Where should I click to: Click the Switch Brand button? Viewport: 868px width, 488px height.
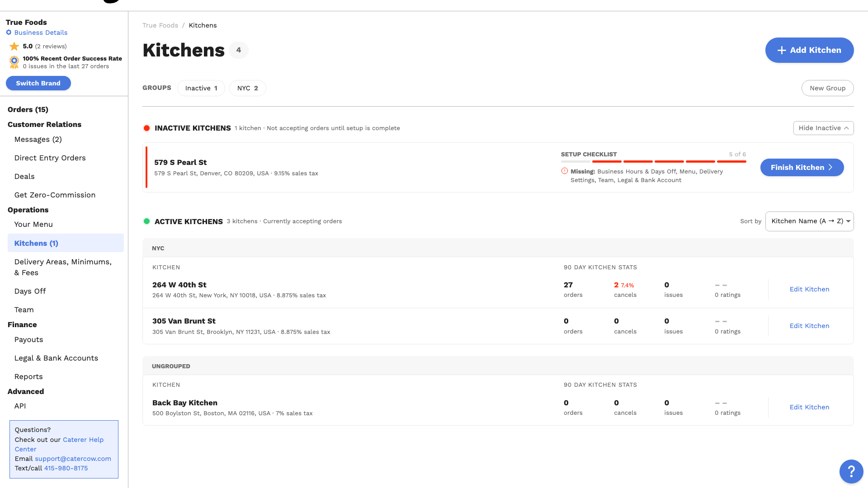click(38, 83)
